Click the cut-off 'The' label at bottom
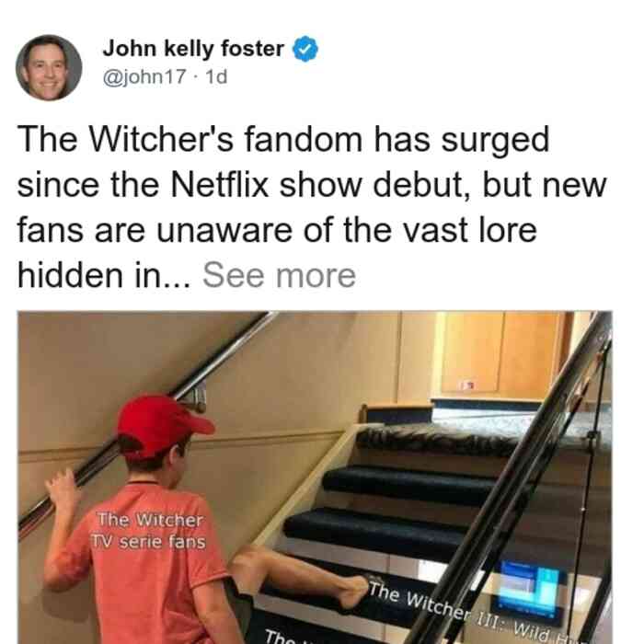 click(277, 637)
